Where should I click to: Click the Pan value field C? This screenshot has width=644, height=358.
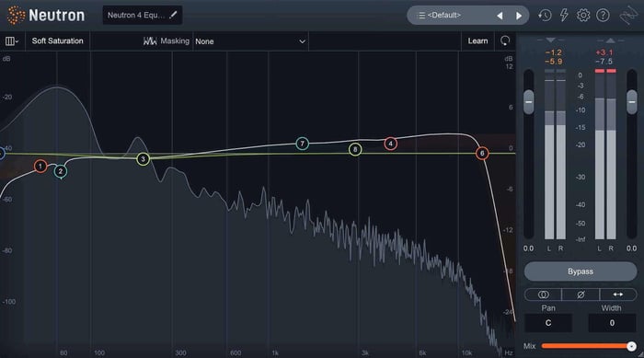[x=548, y=323]
